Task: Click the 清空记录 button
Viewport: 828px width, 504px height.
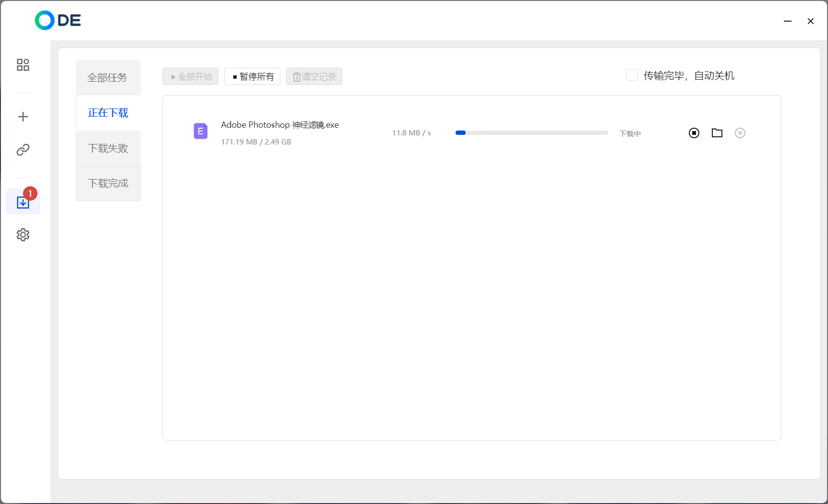Action: coord(314,77)
